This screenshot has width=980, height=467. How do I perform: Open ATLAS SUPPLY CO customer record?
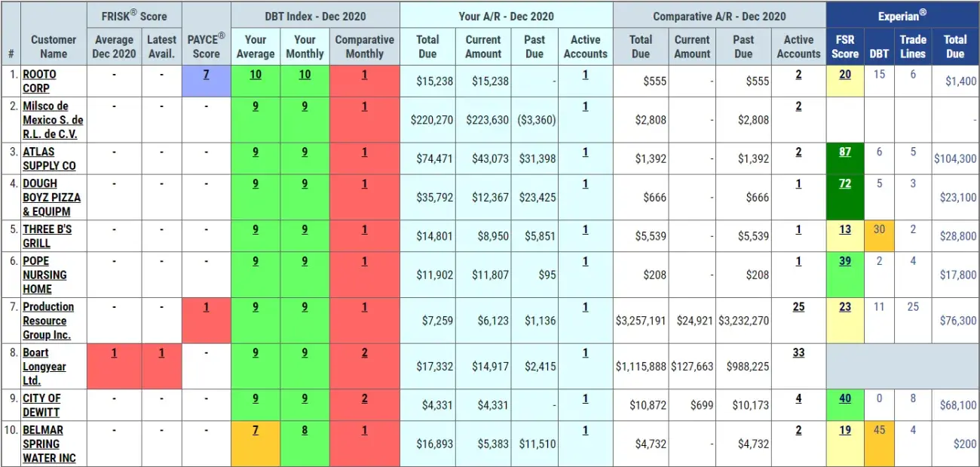[49, 158]
